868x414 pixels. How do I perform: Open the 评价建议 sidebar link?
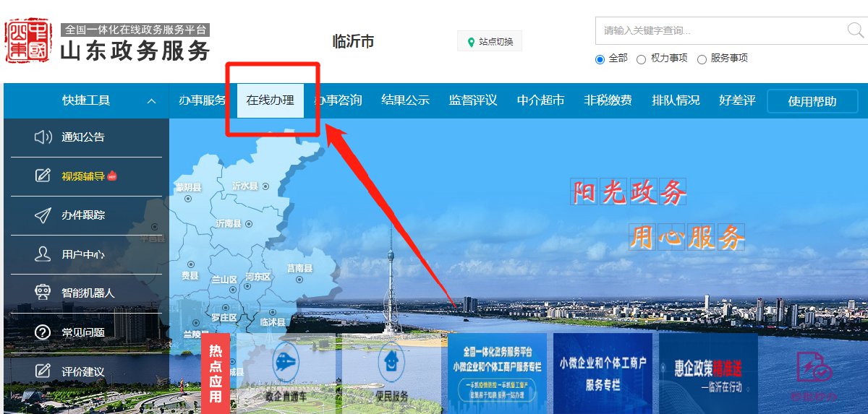[83, 371]
